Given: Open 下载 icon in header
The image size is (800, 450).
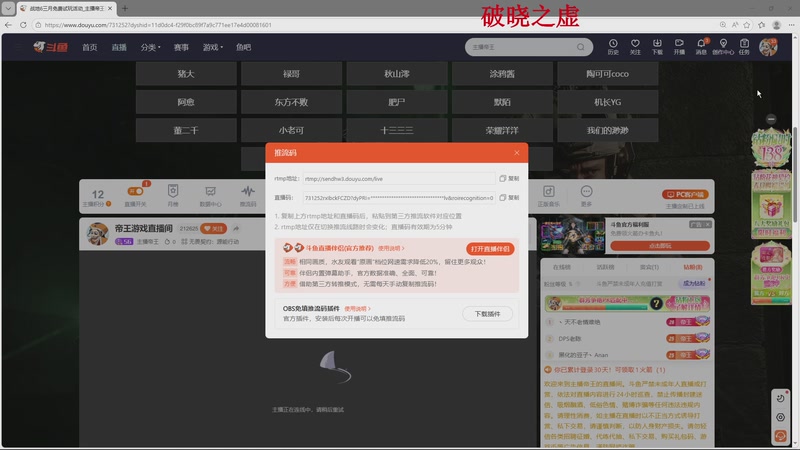Looking at the screenshot, I should click(x=657, y=47).
